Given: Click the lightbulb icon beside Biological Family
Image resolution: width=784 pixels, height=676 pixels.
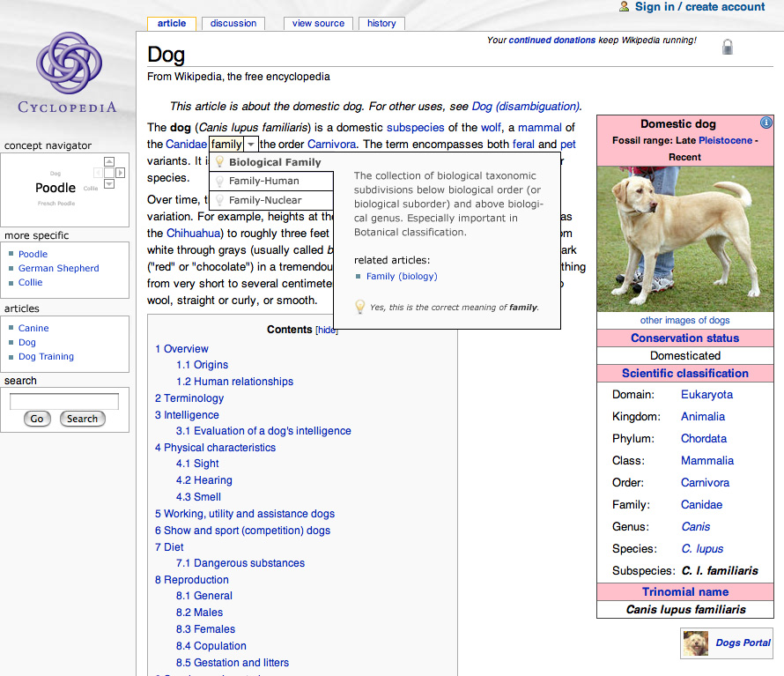Looking at the screenshot, I should 219,161.
